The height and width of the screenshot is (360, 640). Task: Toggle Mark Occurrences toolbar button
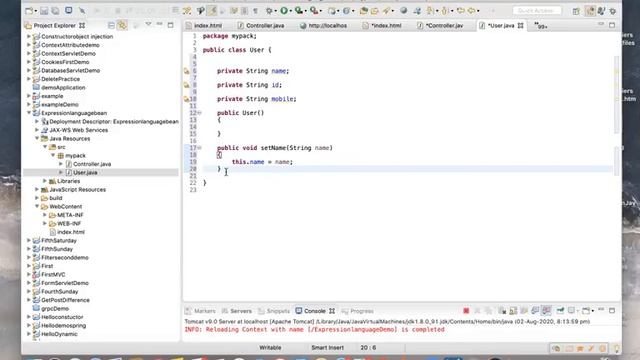coord(212,11)
